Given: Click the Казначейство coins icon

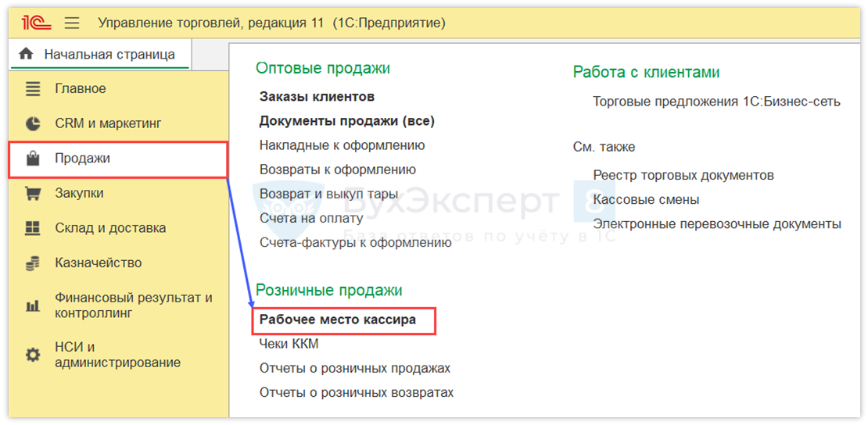Looking at the screenshot, I should pos(33,262).
